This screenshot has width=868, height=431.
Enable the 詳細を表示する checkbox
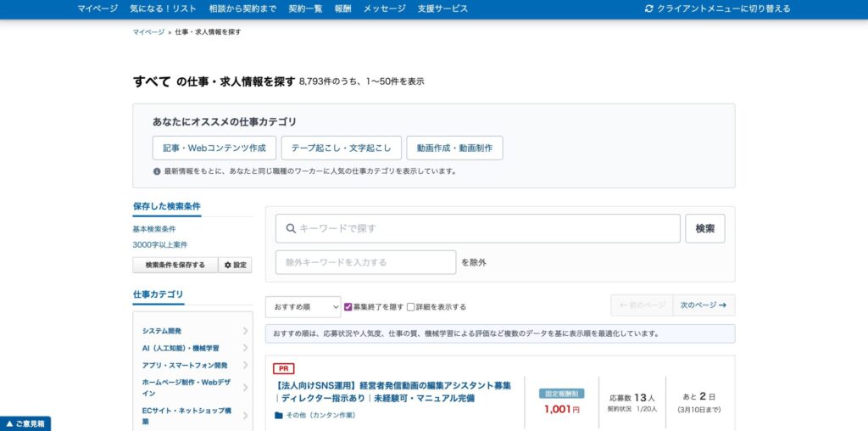(x=411, y=307)
